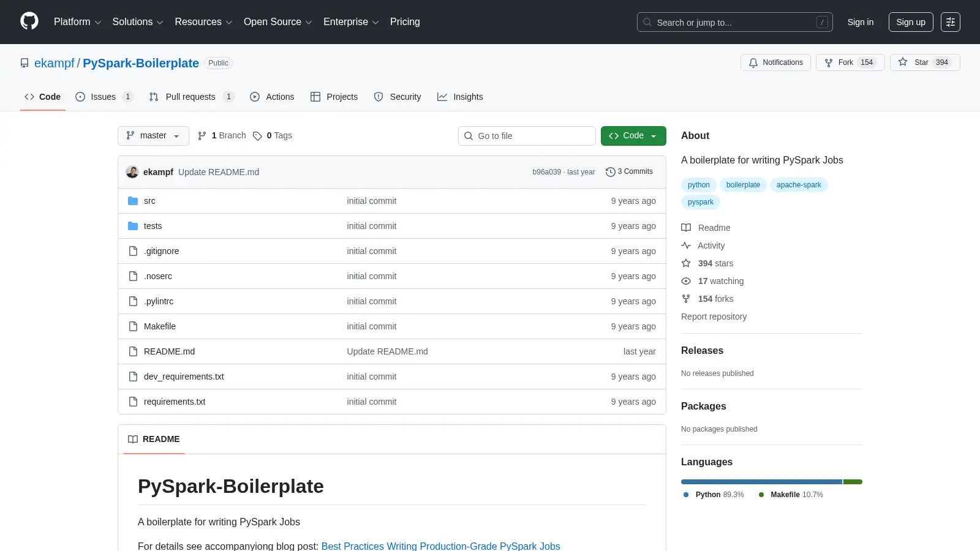Switch to the Projects tab

tap(334, 97)
